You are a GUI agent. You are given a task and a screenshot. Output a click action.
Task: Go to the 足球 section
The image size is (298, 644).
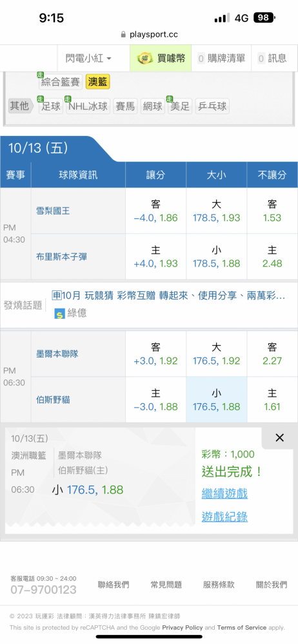coord(51,106)
